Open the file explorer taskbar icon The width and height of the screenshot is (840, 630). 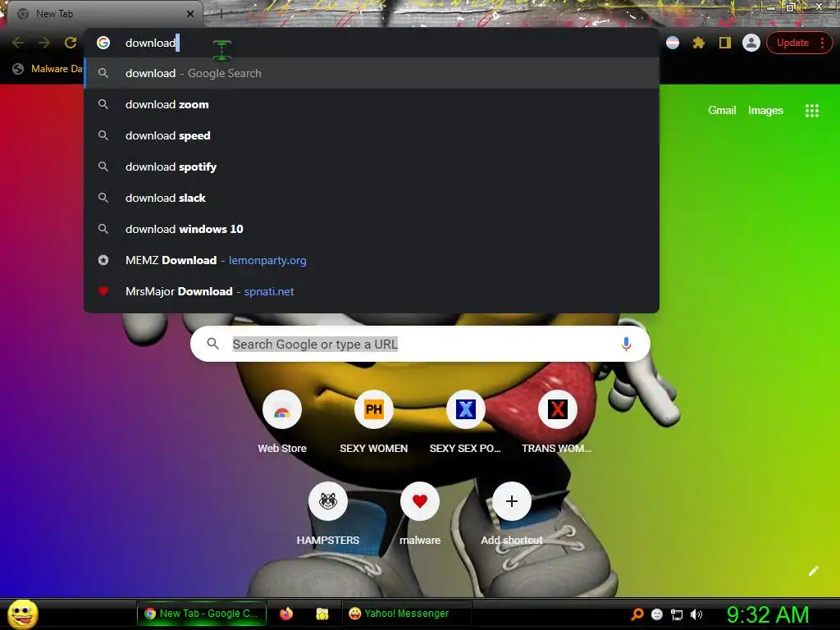pos(322,614)
